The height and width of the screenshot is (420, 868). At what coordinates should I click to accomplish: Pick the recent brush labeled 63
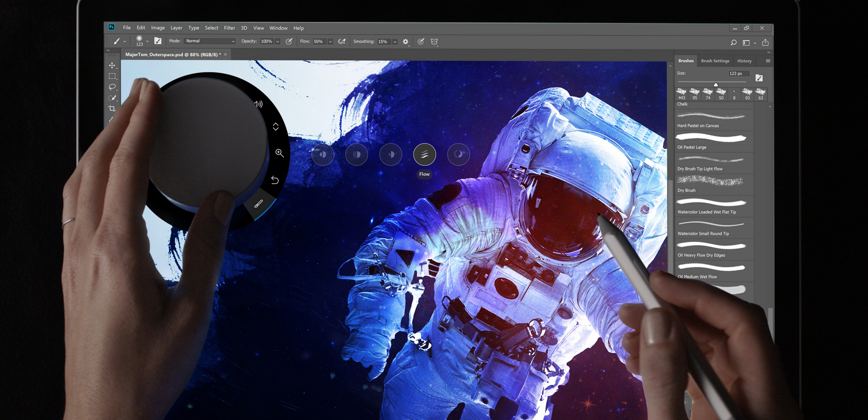[761, 94]
